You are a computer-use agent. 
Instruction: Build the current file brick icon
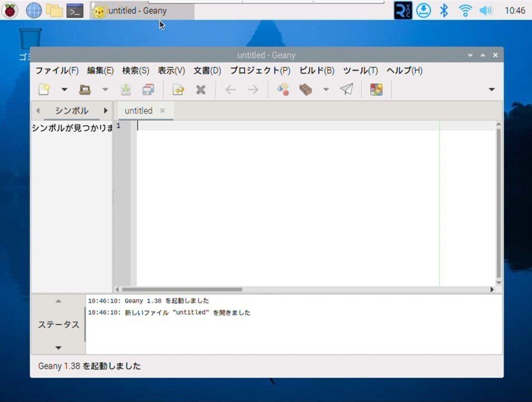coord(306,90)
